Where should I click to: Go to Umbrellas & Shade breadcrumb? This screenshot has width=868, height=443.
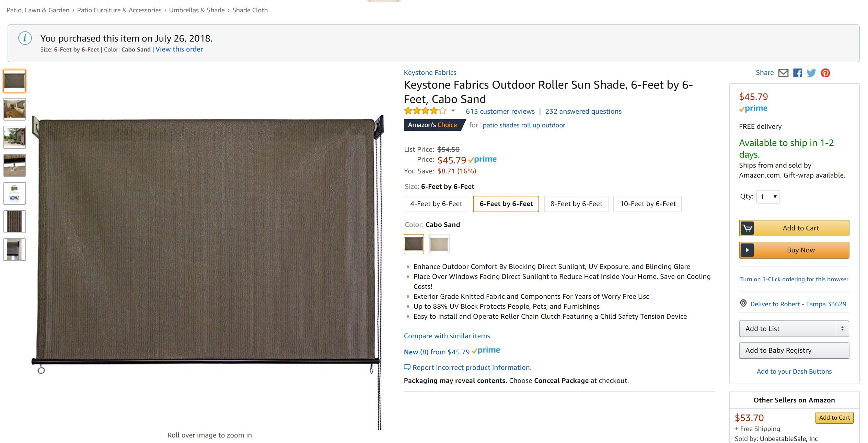pyautogui.click(x=197, y=10)
